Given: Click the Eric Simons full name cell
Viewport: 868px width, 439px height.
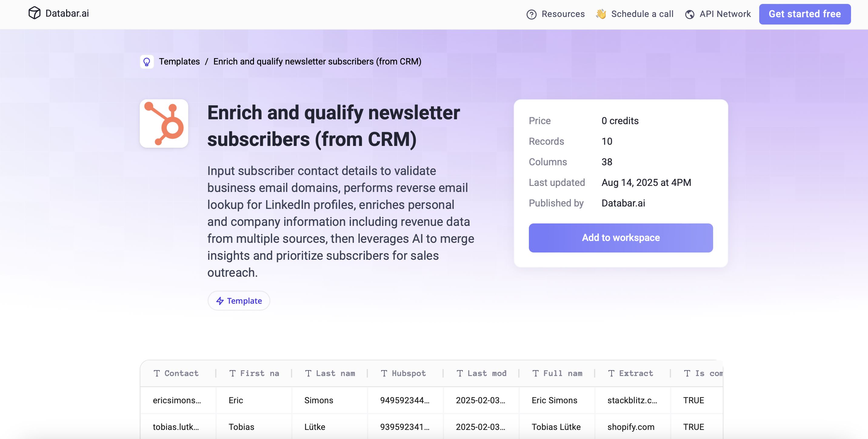Looking at the screenshot, I should click(557, 400).
